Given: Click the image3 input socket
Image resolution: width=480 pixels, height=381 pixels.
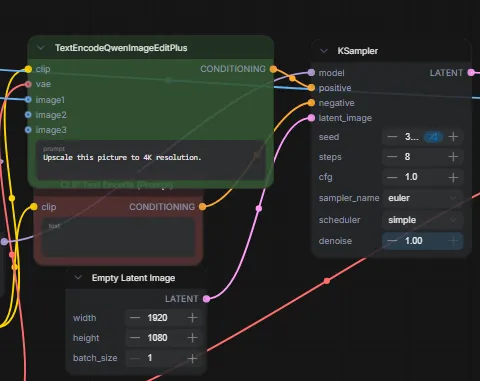Looking at the screenshot, I should 28,130.
